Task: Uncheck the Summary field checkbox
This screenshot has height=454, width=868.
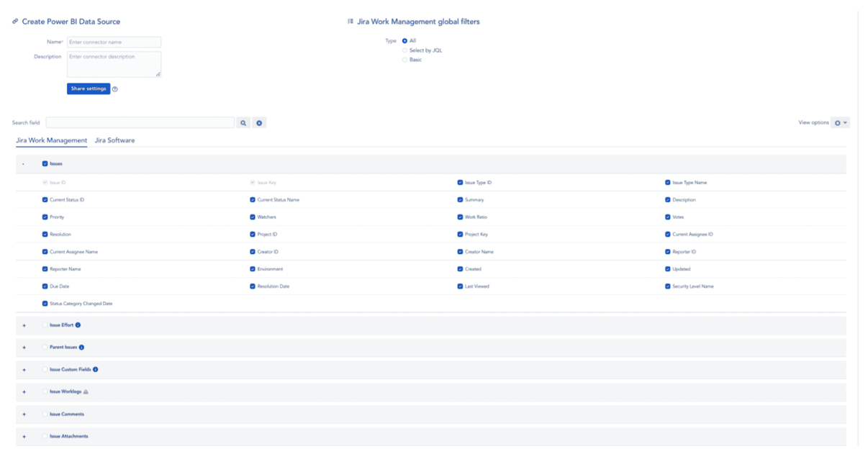Action: [x=460, y=200]
